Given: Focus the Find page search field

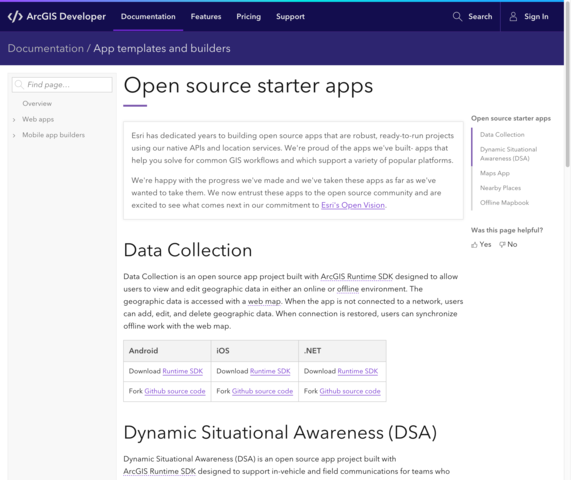Looking at the screenshot, I should coord(62,84).
